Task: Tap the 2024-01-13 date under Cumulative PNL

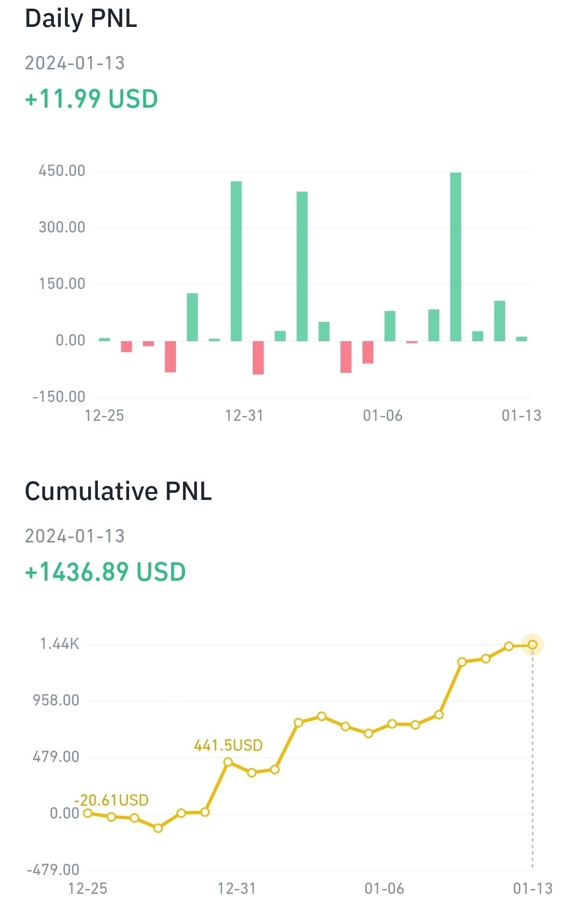Action: [75, 536]
